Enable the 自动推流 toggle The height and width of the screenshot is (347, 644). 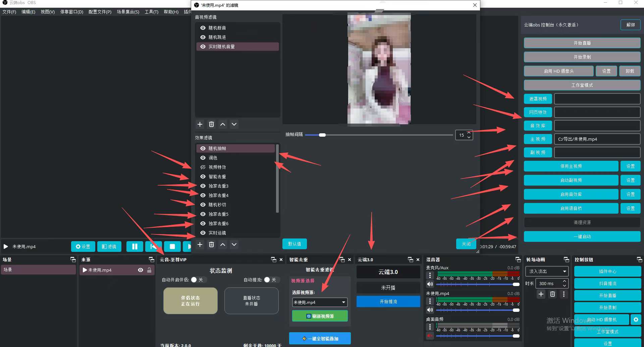(x=267, y=280)
